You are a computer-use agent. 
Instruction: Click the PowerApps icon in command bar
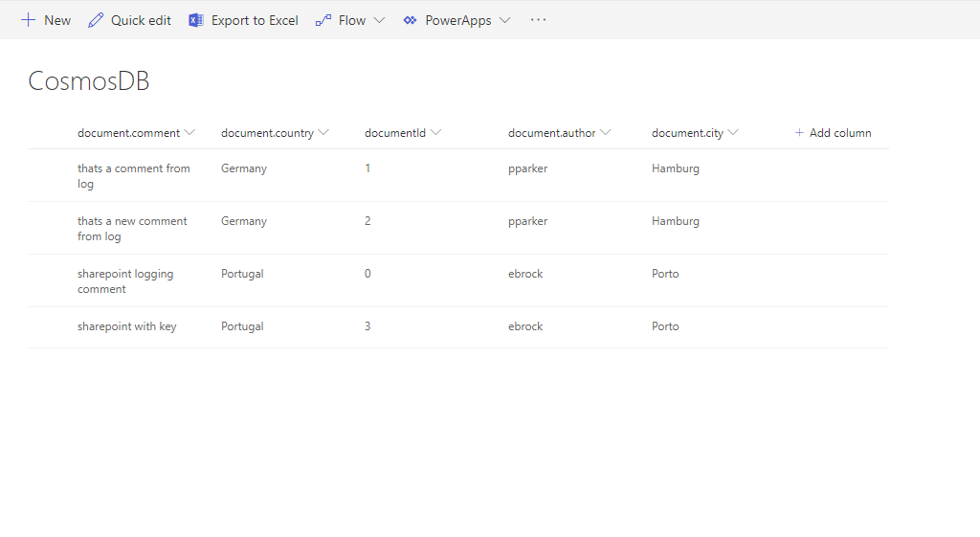[x=410, y=20]
